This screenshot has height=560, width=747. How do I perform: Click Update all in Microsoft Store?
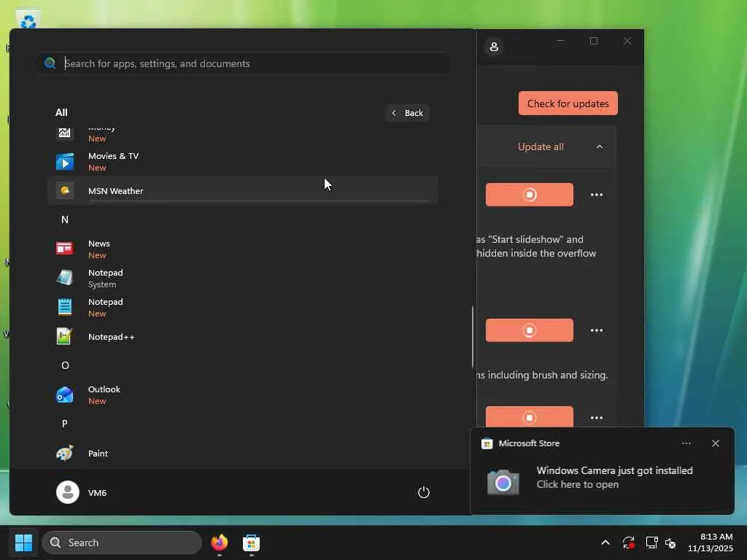click(x=541, y=147)
